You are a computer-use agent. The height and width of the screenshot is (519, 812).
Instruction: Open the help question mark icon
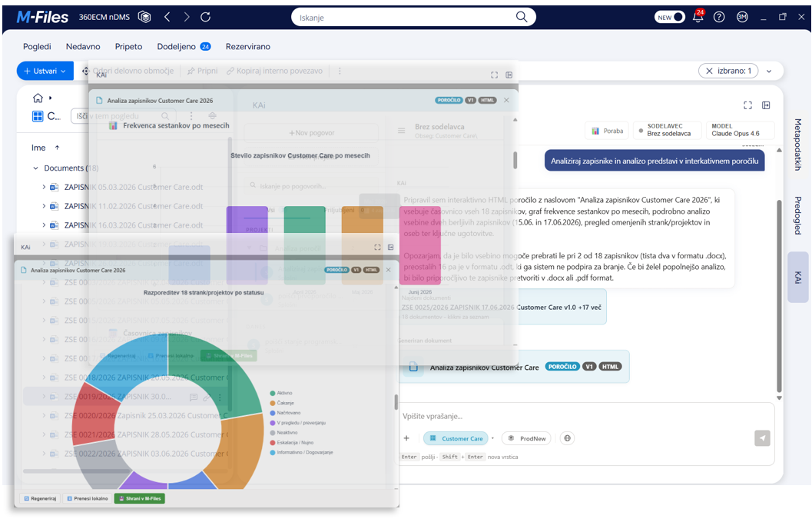(x=719, y=17)
